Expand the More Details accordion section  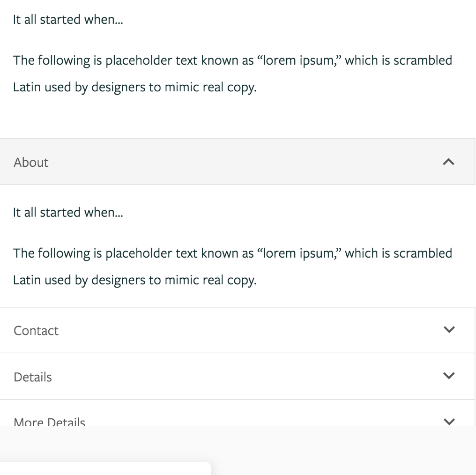pos(234,421)
